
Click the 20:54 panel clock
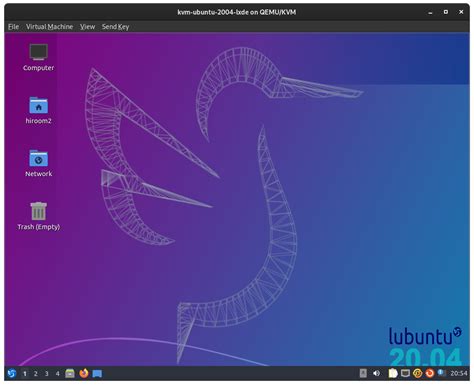459,373
